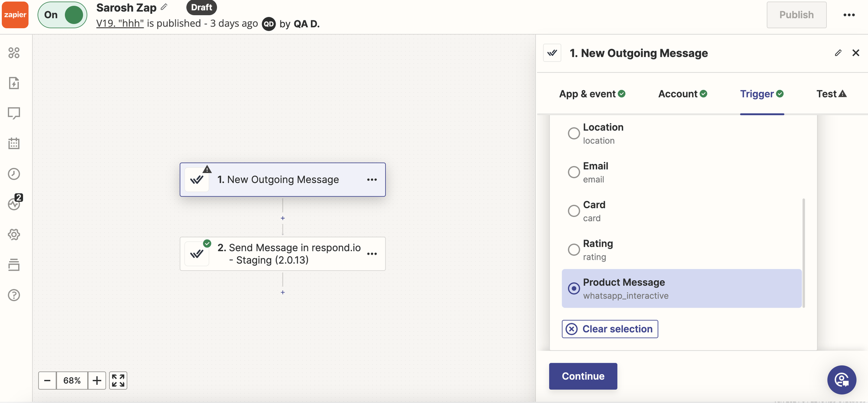Open the top-right three-dot options menu
Viewport: 868px width, 403px height.
pyautogui.click(x=849, y=15)
